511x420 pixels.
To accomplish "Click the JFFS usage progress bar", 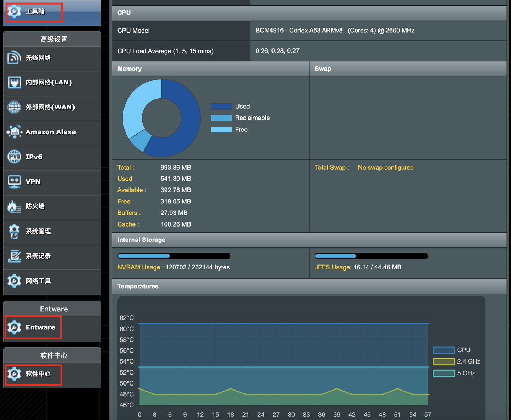I will coord(371,256).
